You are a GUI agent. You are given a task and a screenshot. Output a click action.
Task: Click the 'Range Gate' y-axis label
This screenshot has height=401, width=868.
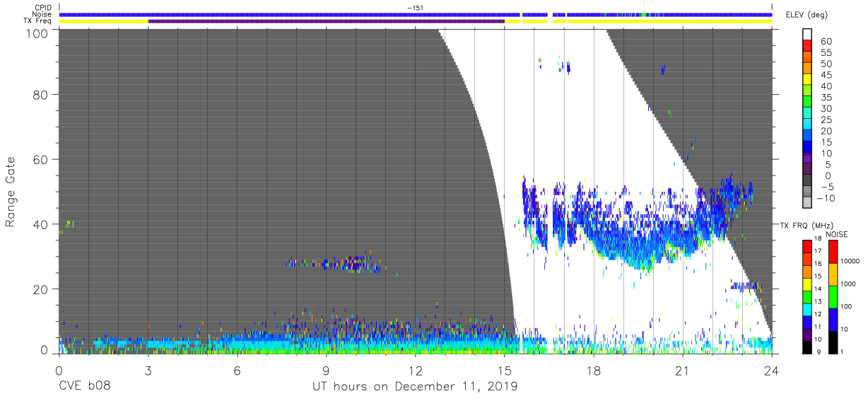pos(11,192)
